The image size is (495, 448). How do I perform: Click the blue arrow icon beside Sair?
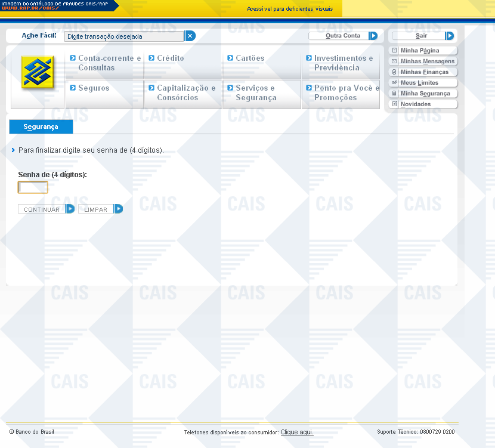[x=450, y=36]
